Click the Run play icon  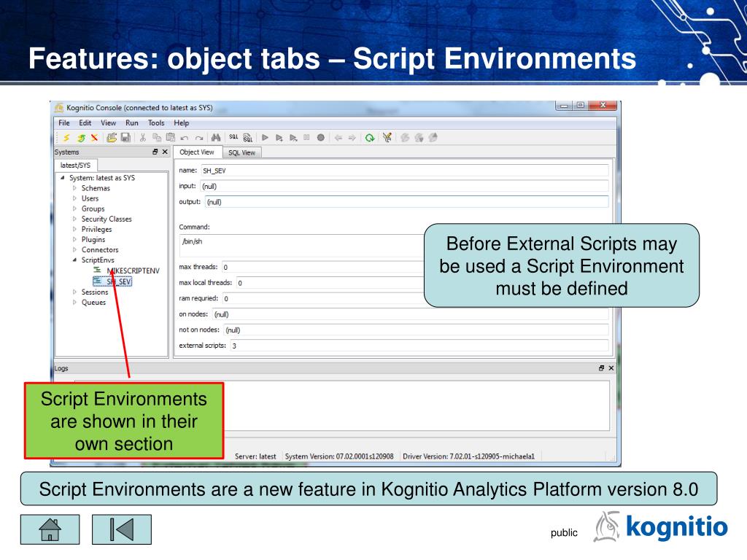point(266,138)
